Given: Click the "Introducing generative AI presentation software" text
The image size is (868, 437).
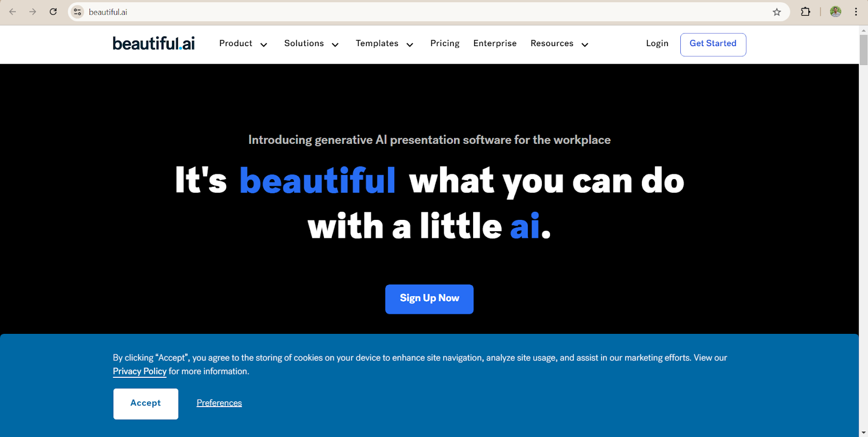Looking at the screenshot, I should 429,140.
